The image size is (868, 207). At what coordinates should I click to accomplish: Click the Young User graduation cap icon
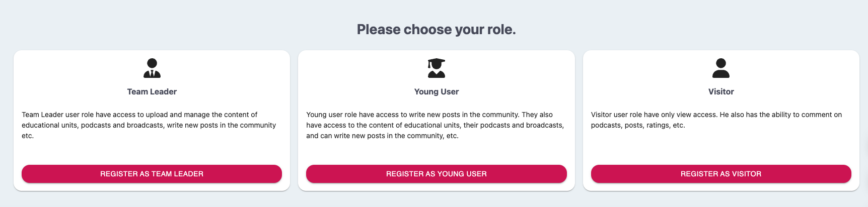tap(437, 68)
